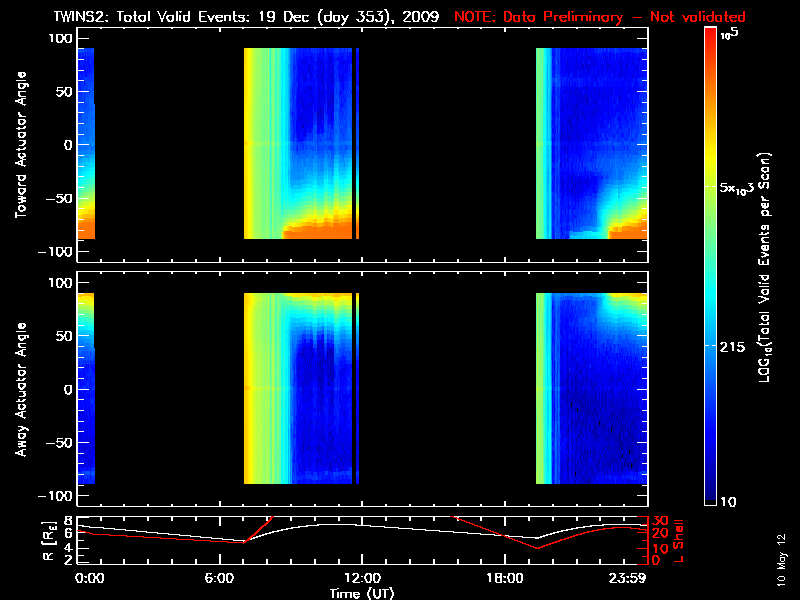Viewport: 800px width, 600px height.
Task: Click the 'Time (UT)' x-axis title
Action: tap(362, 593)
